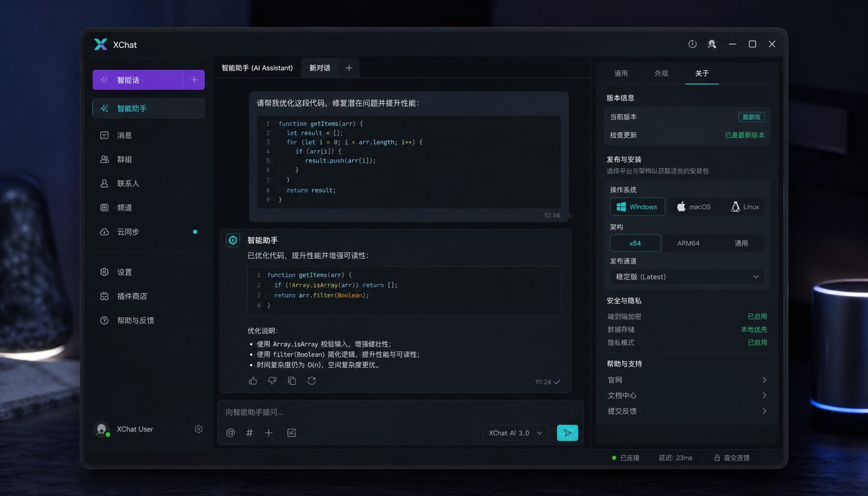Click the @ mention icon

point(230,433)
